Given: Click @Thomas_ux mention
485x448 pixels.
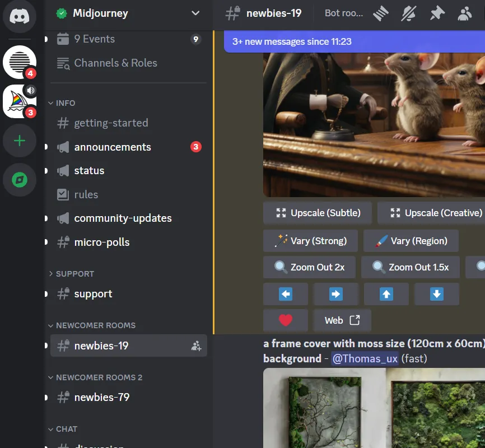Looking at the screenshot, I should (x=365, y=358).
